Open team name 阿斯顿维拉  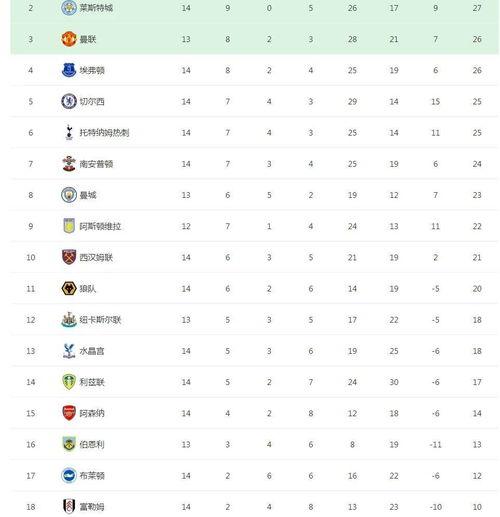coord(100,226)
